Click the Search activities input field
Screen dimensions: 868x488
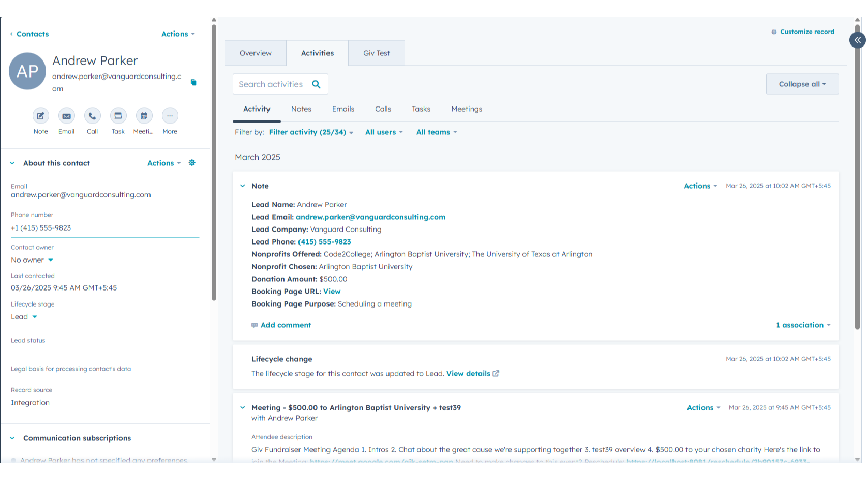pyautogui.click(x=271, y=84)
